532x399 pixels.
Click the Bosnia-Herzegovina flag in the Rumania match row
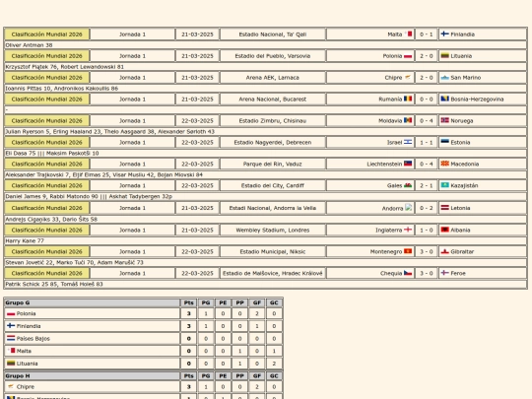pyautogui.click(x=444, y=99)
